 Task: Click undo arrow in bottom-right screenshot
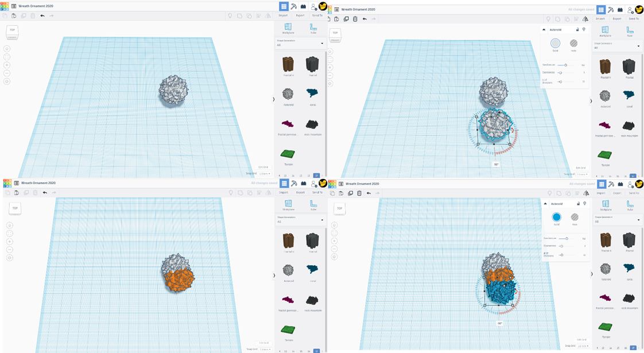[368, 193]
